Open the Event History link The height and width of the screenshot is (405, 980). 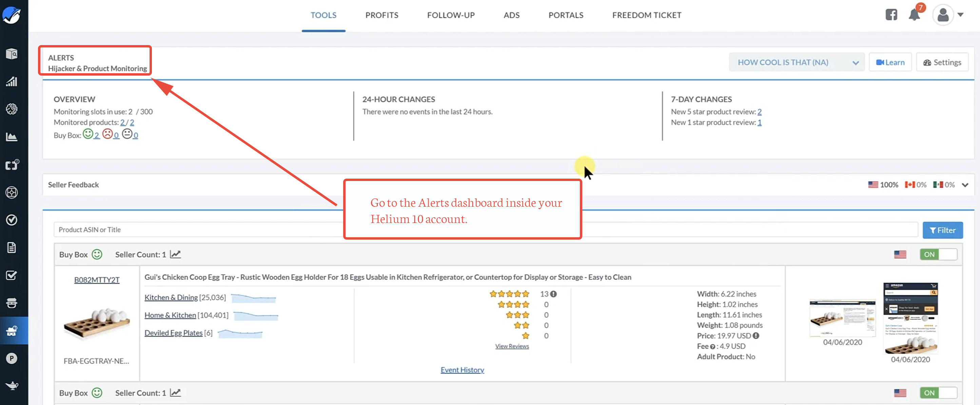[462, 370]
